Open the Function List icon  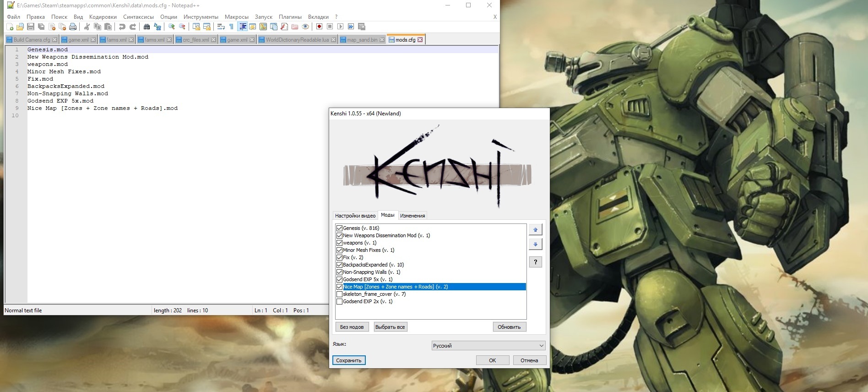(284, 27)
